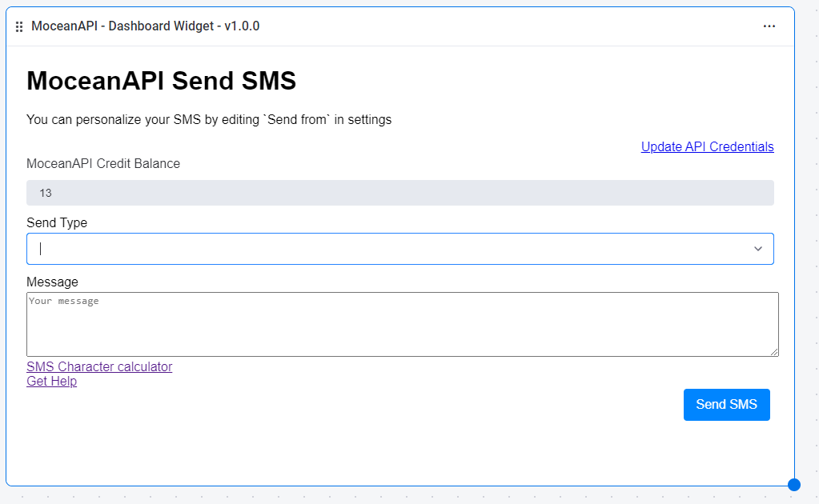Image resolution: width=819 pixels, height=504 pixels.
Task: Click the widget drag handle icon
Action: click(x=19, y=26)
